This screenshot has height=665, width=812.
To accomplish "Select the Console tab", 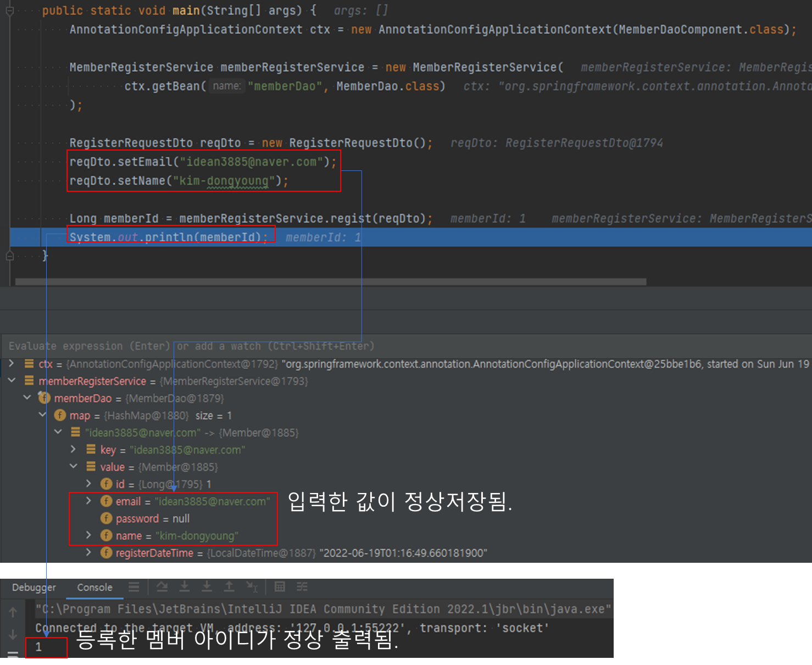I will click(94, 587).
